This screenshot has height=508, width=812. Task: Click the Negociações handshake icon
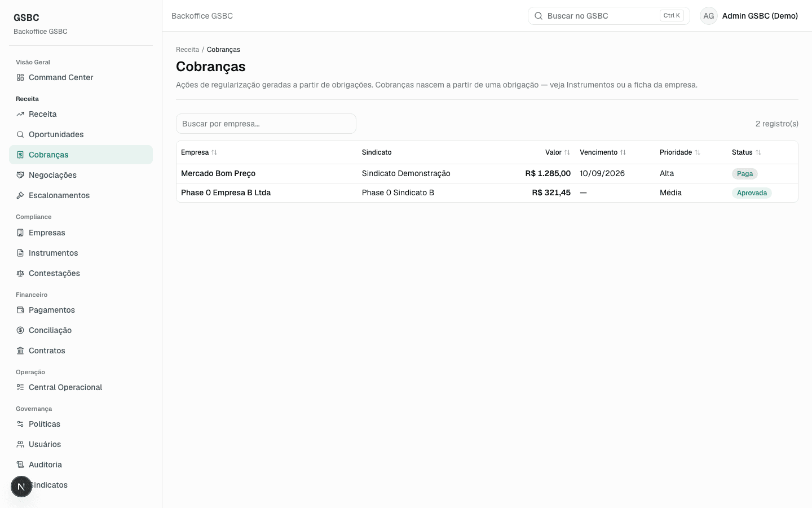tap(20, 175)
